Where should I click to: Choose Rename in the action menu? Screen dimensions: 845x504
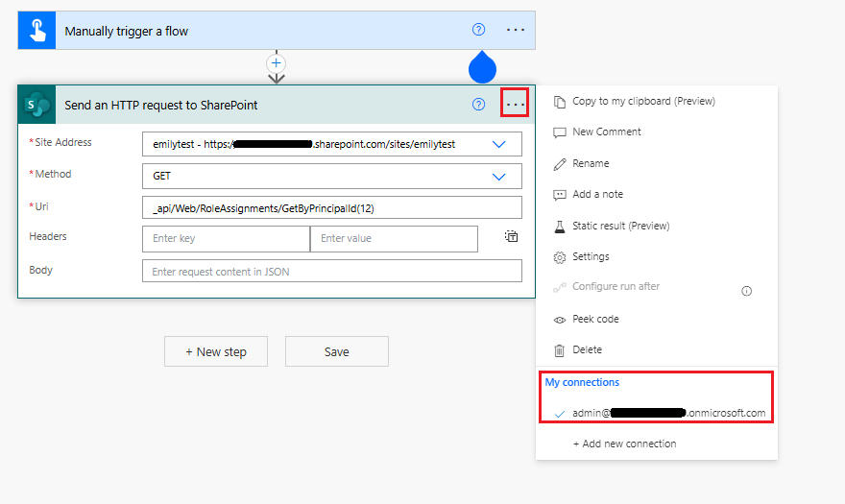591,163
